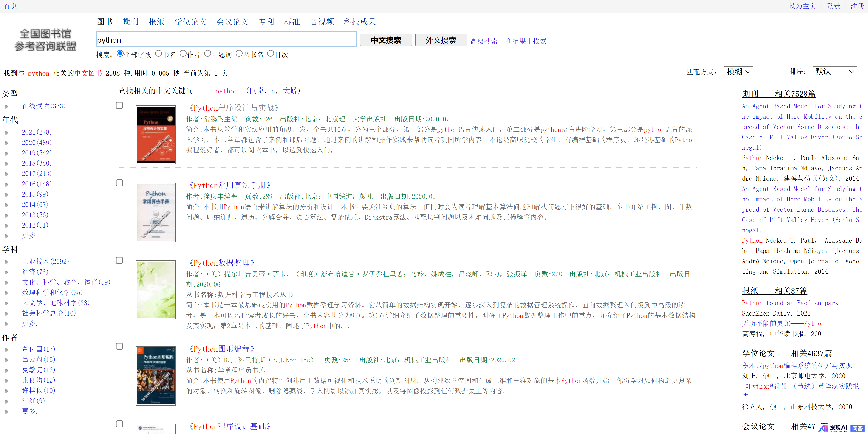The image size is (868, 434).
Task: Select the 作者 search radio button
Action: (183, 53)
